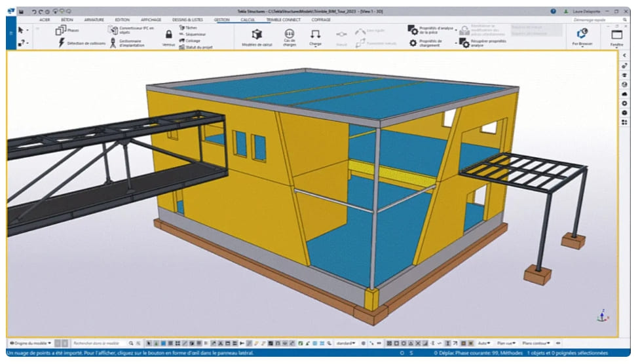Open the standard selection filter dropdown
This screenshot has height=364, width=640.
click(x=345, y=343)
